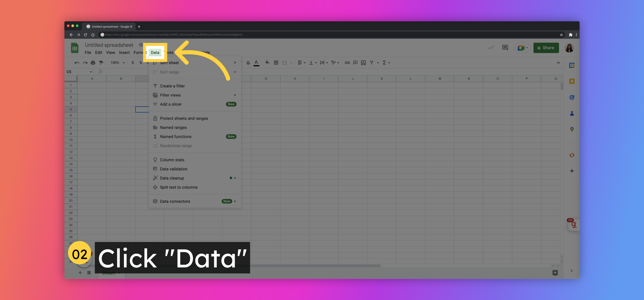This screenshot has width=644, height=300.
Task: Click the Share button
Action: click(546, 48)
